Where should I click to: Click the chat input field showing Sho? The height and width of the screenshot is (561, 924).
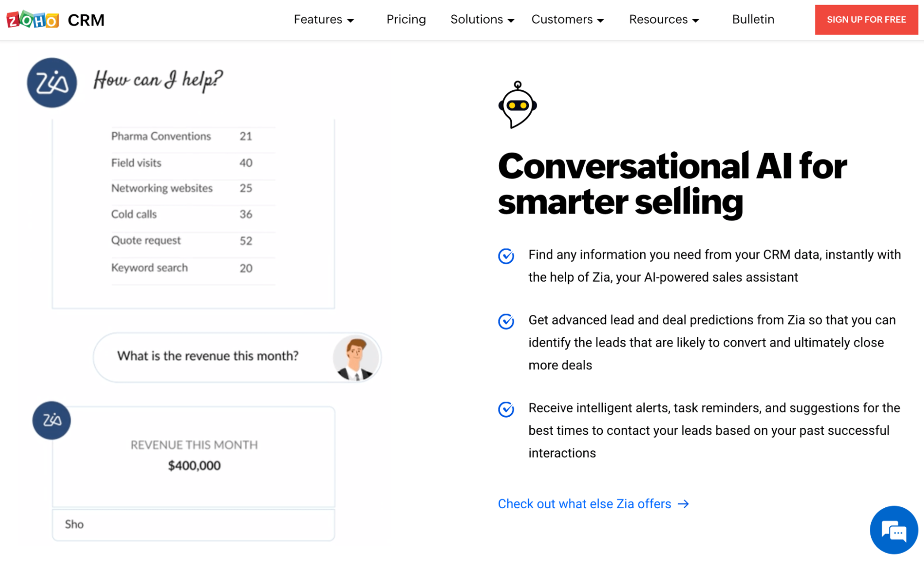(193, 525)
